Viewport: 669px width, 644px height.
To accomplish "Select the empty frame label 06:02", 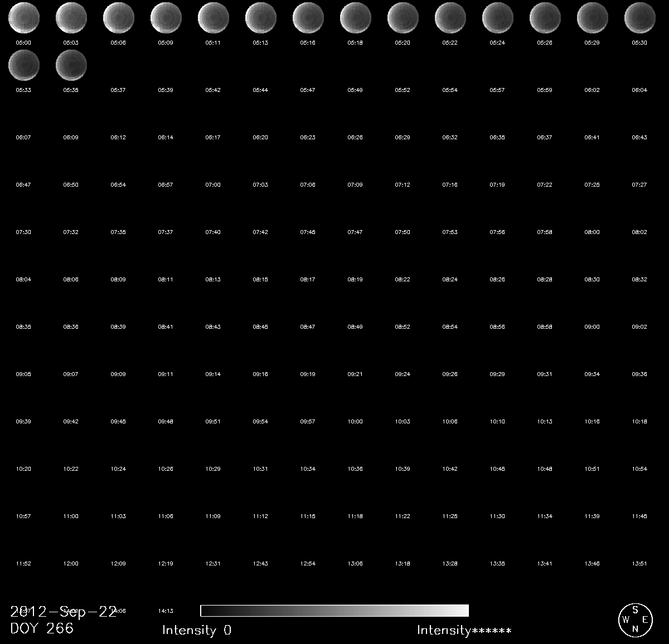I will coord(592,90).
